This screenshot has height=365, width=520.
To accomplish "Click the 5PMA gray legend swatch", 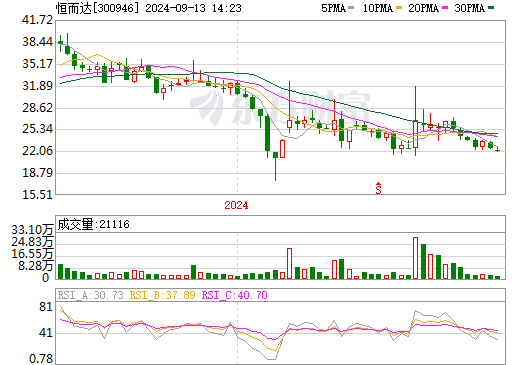I will [x=351, y=8].
